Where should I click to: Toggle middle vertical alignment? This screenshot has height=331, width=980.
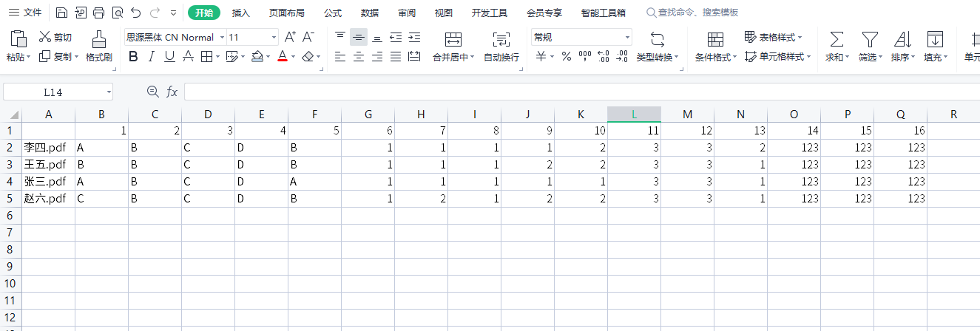(x=359, y=37)
